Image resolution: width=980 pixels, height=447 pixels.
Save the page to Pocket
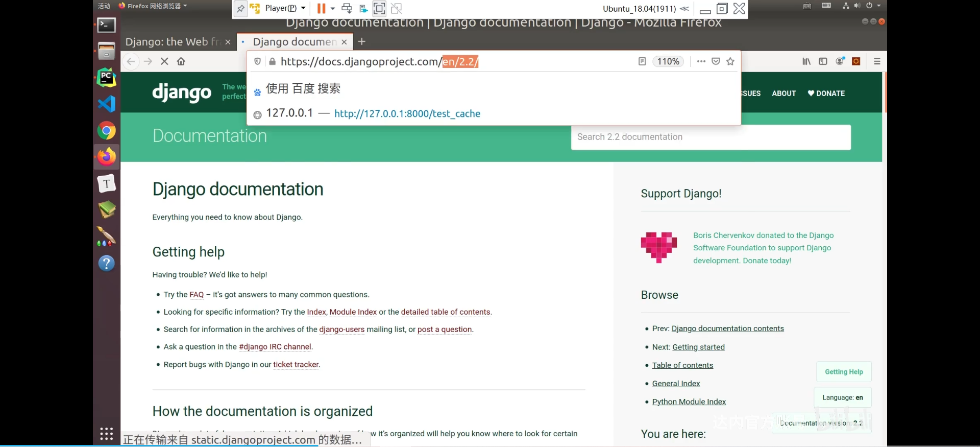716,61
